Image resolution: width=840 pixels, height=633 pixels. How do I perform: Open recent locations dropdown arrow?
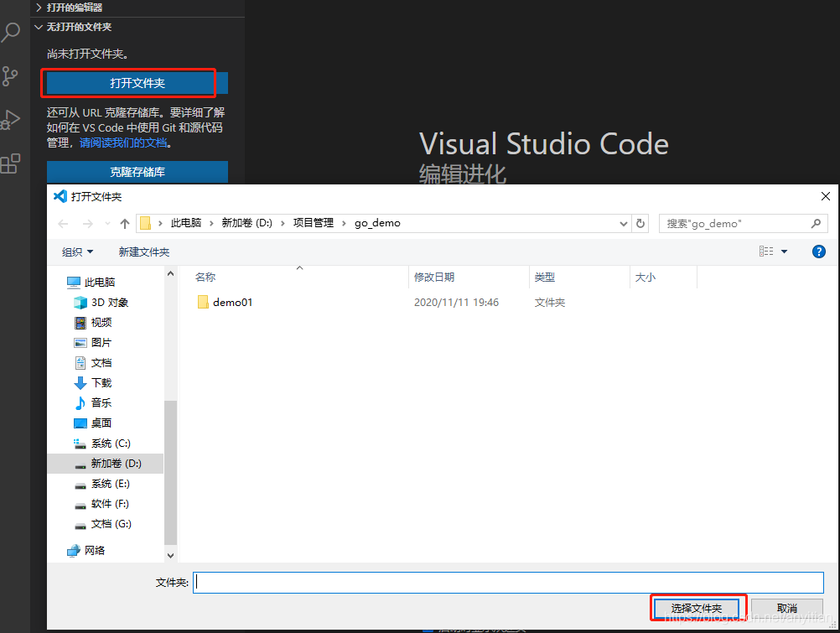pyautogui.click(x=107, y=224)
